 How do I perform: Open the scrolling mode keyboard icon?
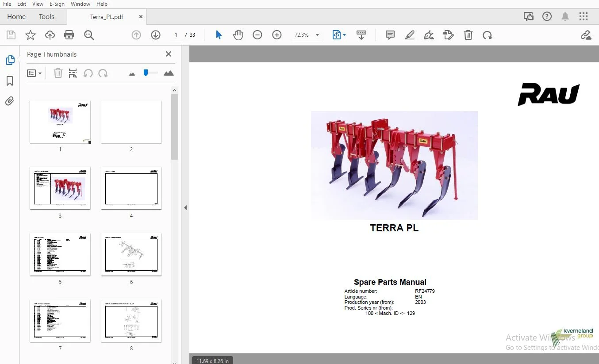pyautogui.click(x=361, y=35)
